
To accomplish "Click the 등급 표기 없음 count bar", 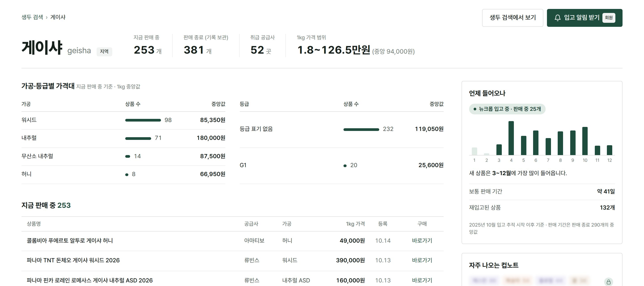I will pos(361,129).
